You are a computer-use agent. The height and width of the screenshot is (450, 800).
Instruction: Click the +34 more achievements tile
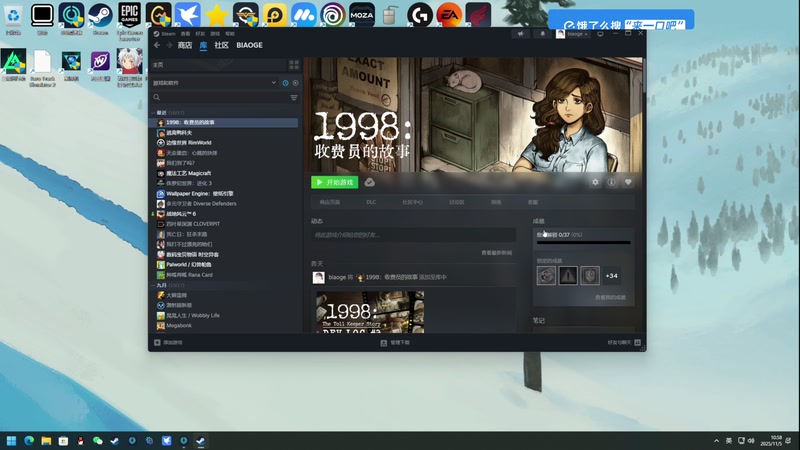coord(612,276)
